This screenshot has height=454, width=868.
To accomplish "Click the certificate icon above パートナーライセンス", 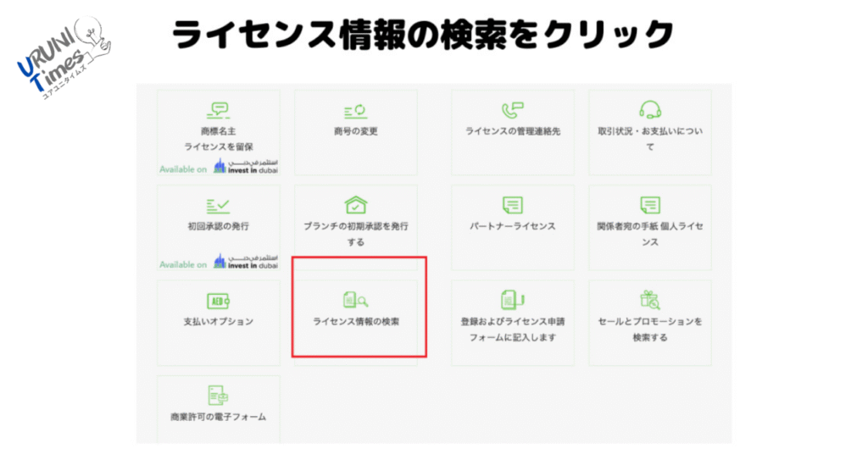I will tap(512, 205).
